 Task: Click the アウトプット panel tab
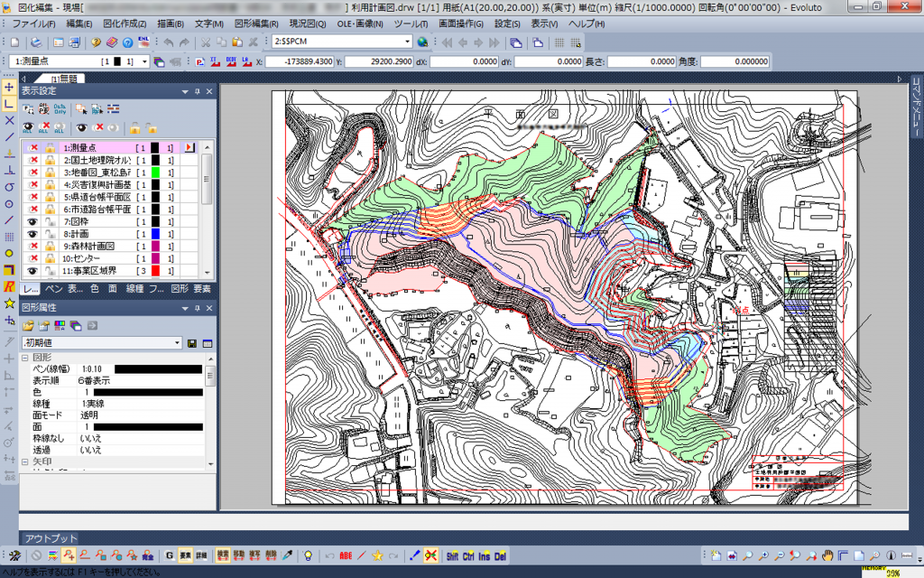pos(51,538)
